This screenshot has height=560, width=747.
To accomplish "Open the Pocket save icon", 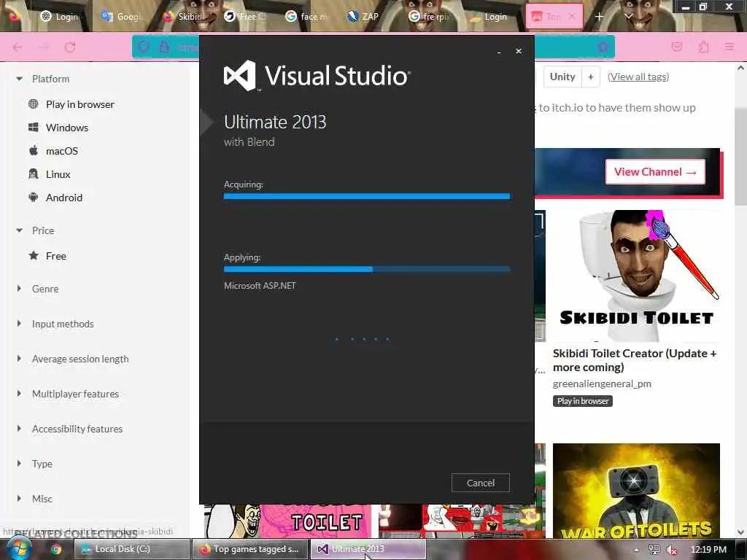I will tap(677, 47).
